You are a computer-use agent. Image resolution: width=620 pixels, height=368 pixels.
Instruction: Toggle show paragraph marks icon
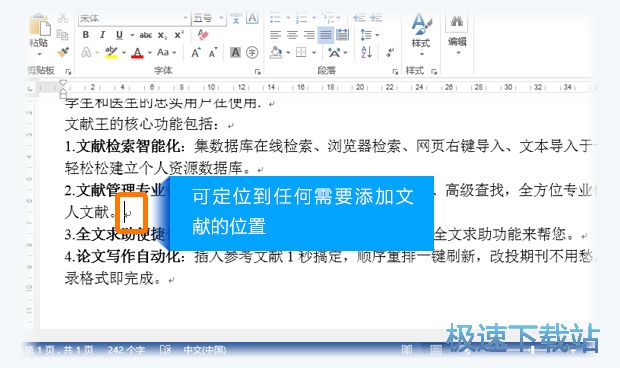pyautogui.click(x=390, y=52)
